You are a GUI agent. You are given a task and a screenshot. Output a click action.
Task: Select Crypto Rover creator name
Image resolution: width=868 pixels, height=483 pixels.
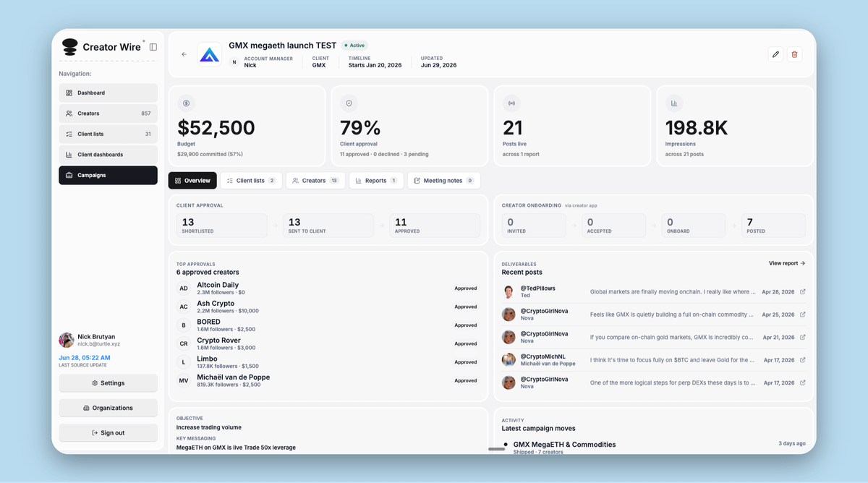[218, 340]
